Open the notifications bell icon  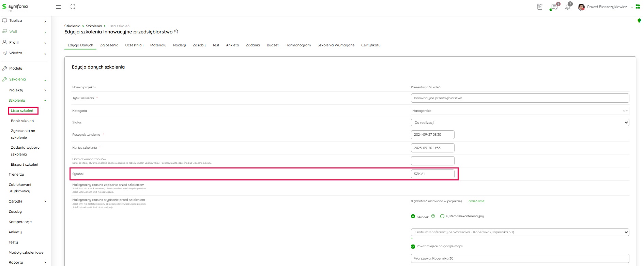[568, 7]
